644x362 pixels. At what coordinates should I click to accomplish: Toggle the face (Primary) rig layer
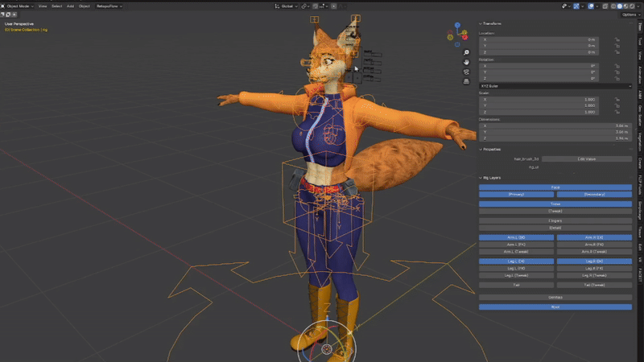[516, 195]
